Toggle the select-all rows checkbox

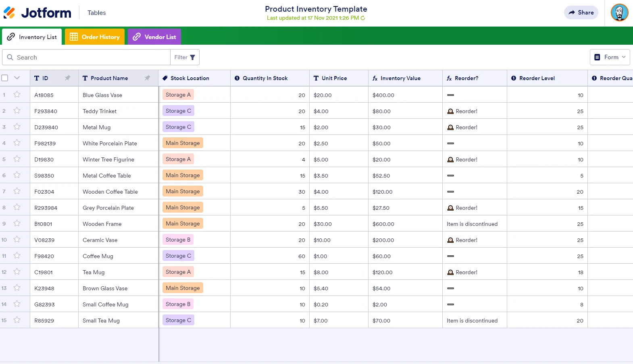(x=5, y=78)
